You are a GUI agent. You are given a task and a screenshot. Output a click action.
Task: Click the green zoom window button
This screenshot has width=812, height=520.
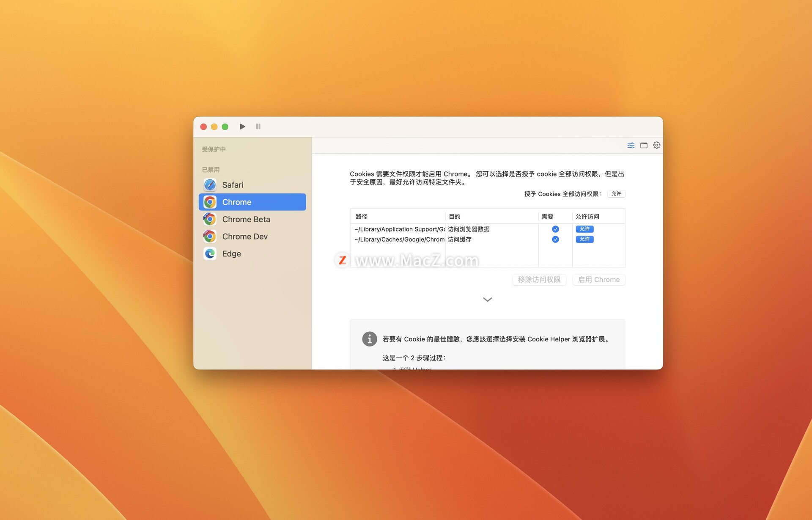[225, 127]
